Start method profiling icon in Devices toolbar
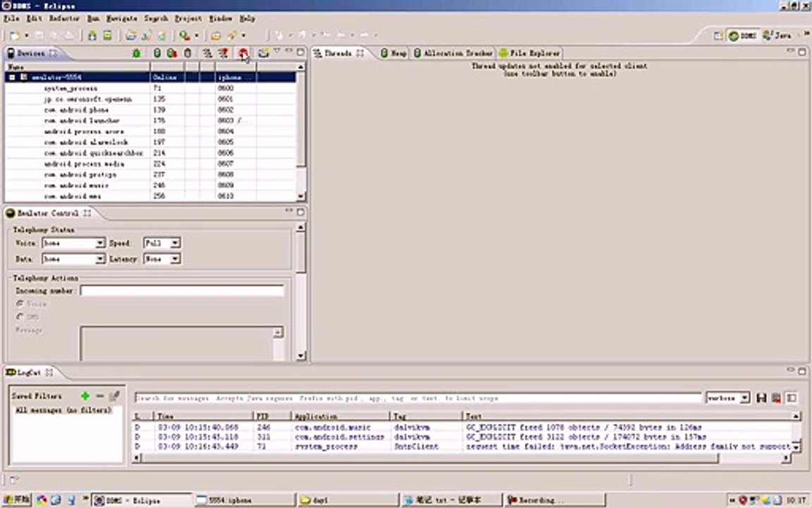Viewport: 812px width, 508px height. click(223, 53)
